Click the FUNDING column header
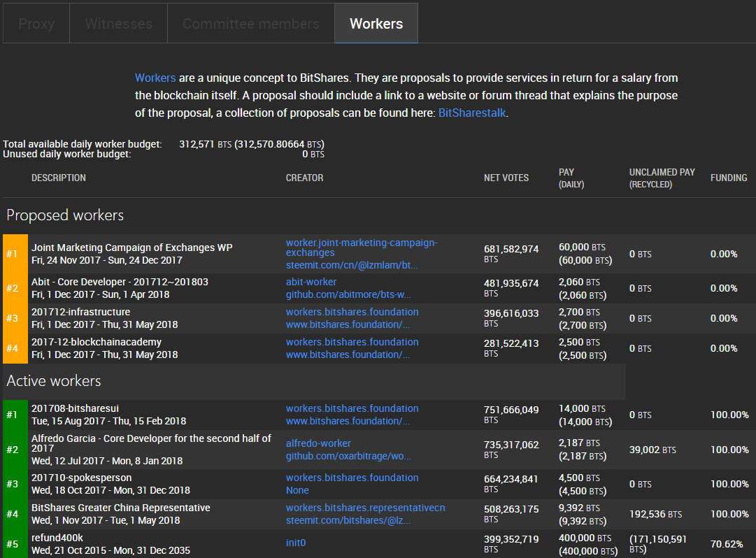Viewport: 756px width, 558px height. coord(729,178)
